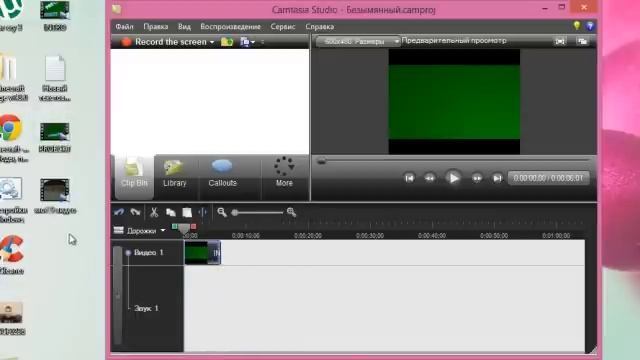Click the preview playback scrubber handle
This screenshot has width=640, height=360.
[x=322, y=161]
